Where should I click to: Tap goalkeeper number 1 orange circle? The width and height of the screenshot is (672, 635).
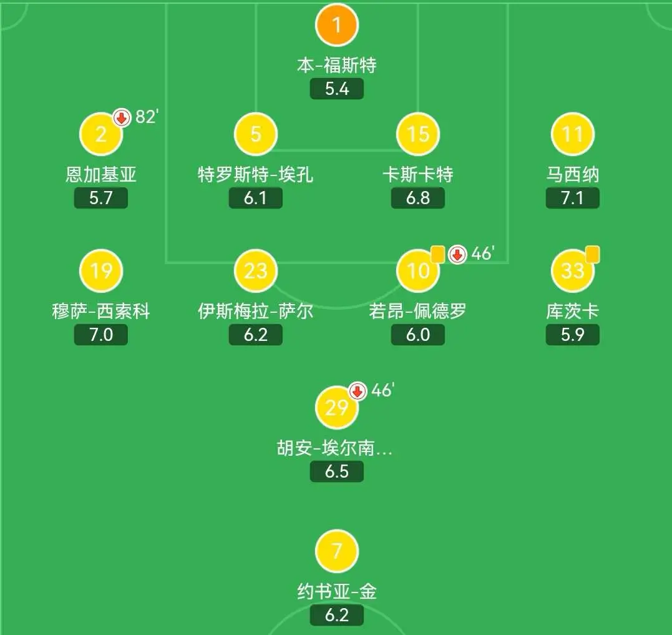(336, 25)
